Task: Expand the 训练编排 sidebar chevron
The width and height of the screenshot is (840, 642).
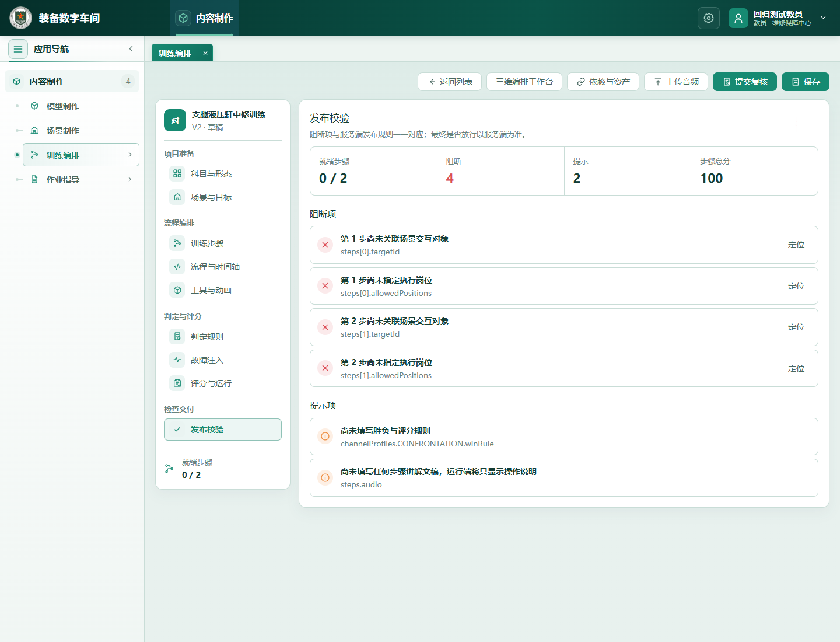Action: (x=130, y=155)
